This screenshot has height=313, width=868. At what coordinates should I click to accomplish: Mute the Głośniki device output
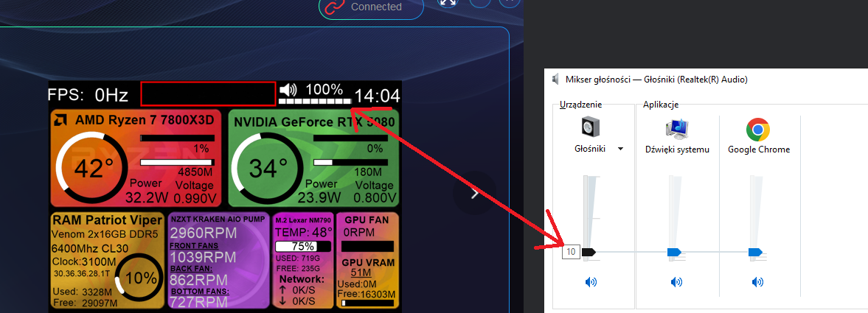(x=590, y=281)
